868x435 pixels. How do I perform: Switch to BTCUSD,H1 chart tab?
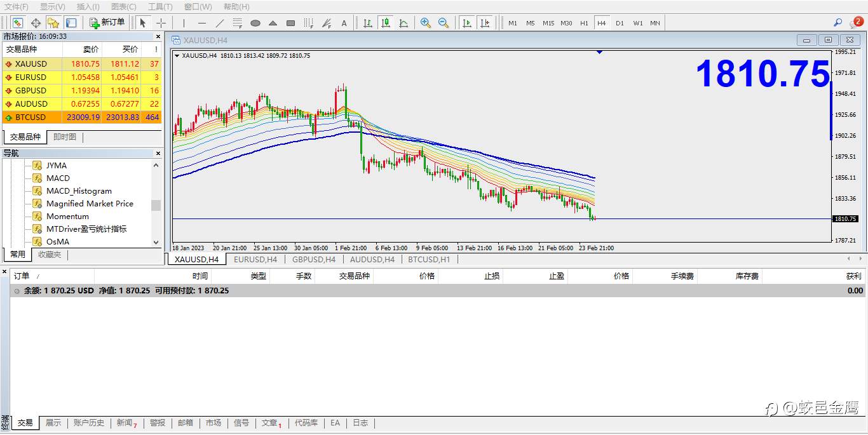429,259
